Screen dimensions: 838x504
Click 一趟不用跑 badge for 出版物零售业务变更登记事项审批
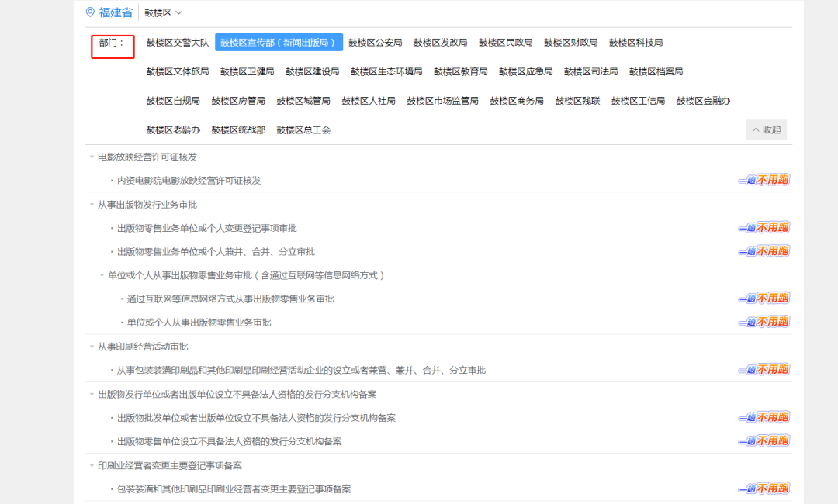pyautogui.click(x=764, y=228)
